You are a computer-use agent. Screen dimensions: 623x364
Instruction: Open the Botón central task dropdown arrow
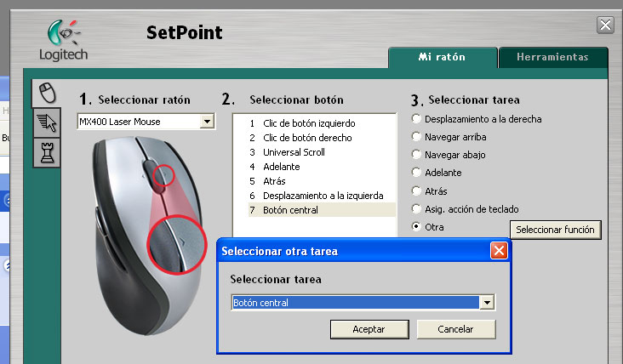[487, 303]
